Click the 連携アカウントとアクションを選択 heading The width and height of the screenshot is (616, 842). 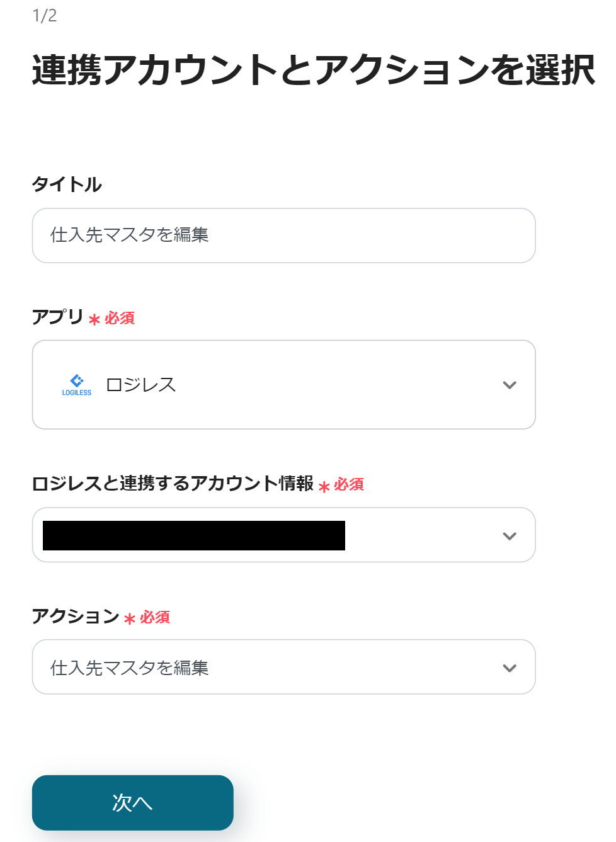click(x=313, y=70)
